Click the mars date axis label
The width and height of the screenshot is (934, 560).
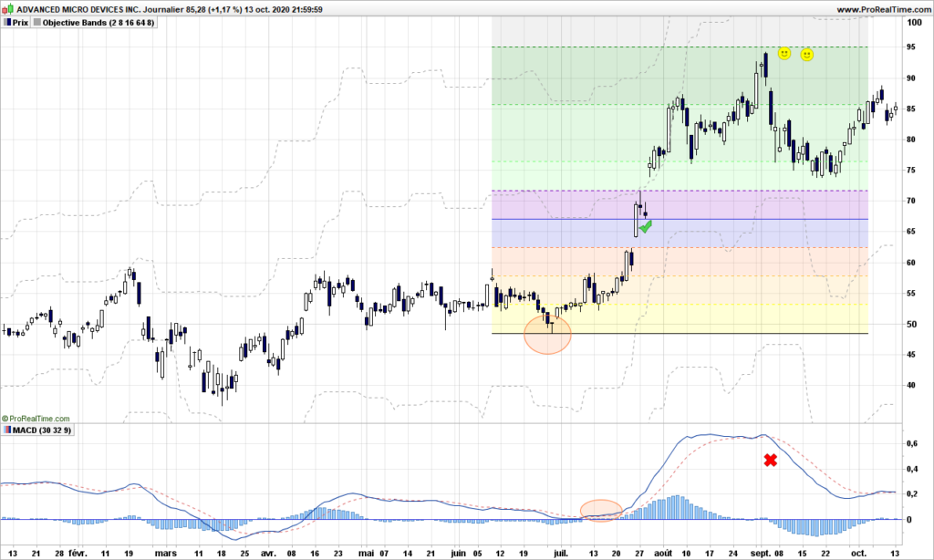pyautogui.click(x=166, y=553)
